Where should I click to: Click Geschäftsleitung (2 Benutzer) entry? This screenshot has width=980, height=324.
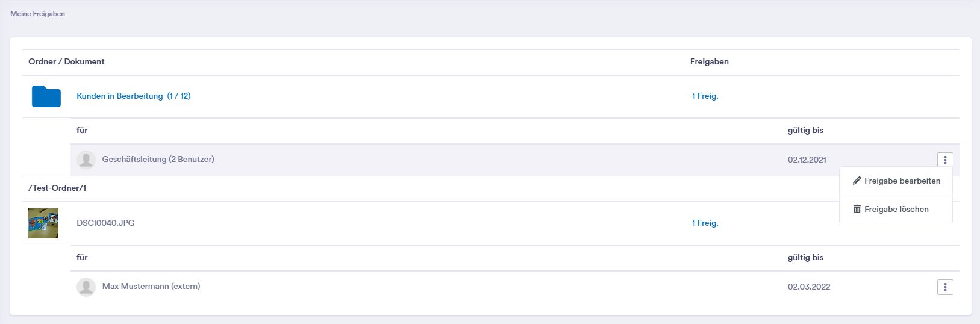158,159
